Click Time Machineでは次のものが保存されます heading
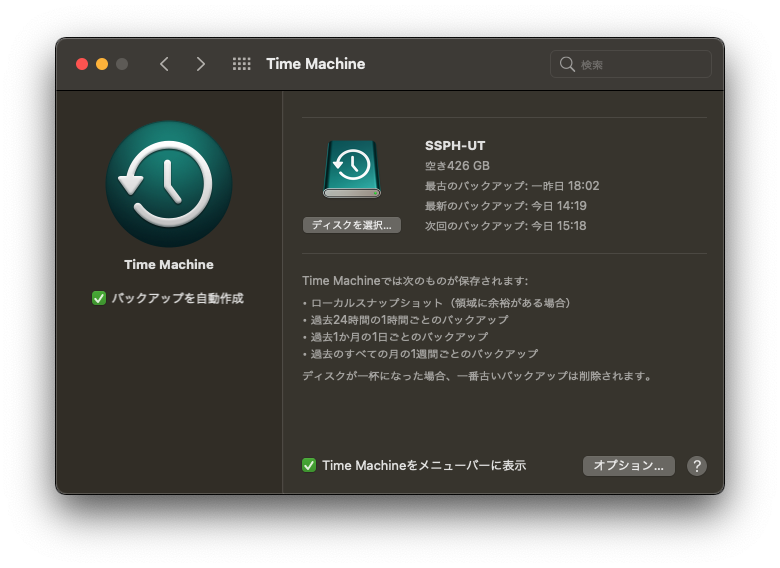Image resolution: width=780 pixels, height=568 pixels. (415, 281)
